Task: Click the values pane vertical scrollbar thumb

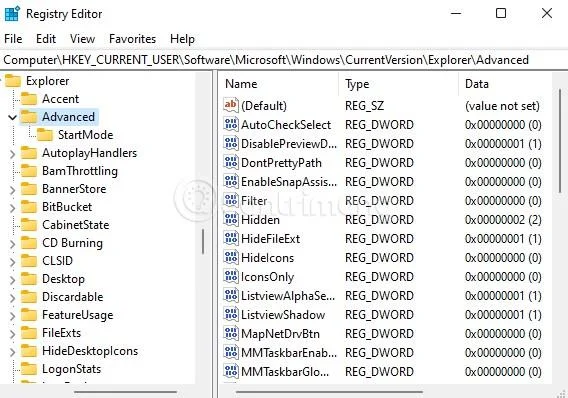Action: [560, 141]
